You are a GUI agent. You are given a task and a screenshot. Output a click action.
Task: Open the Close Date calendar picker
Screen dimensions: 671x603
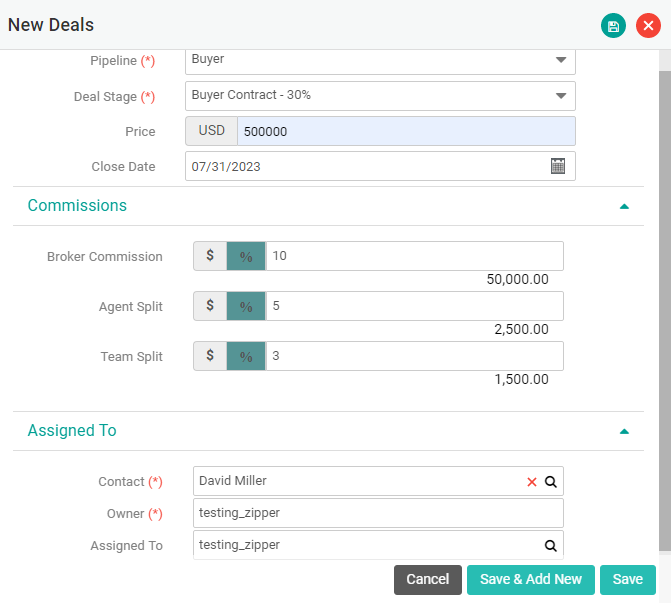coord(558,166)
